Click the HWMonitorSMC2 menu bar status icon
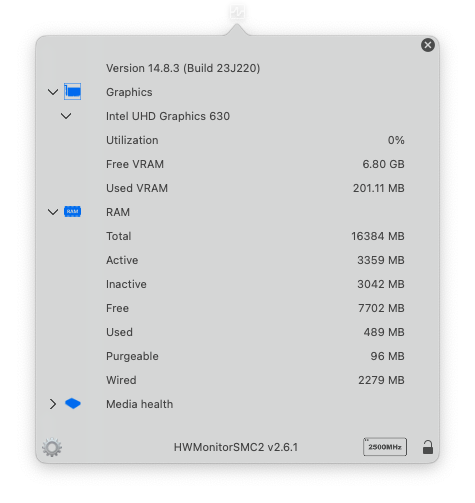 click(x=237, y=12)
